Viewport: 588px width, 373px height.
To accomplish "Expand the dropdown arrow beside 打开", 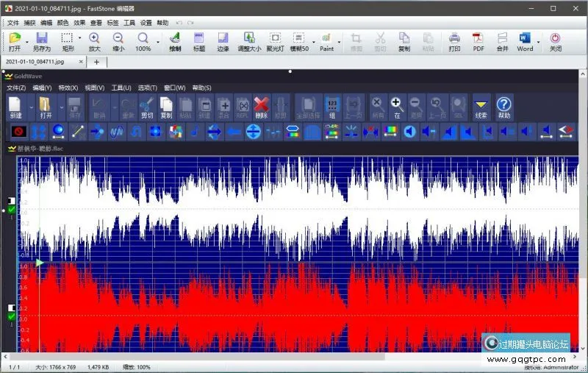I will [27, 41].
